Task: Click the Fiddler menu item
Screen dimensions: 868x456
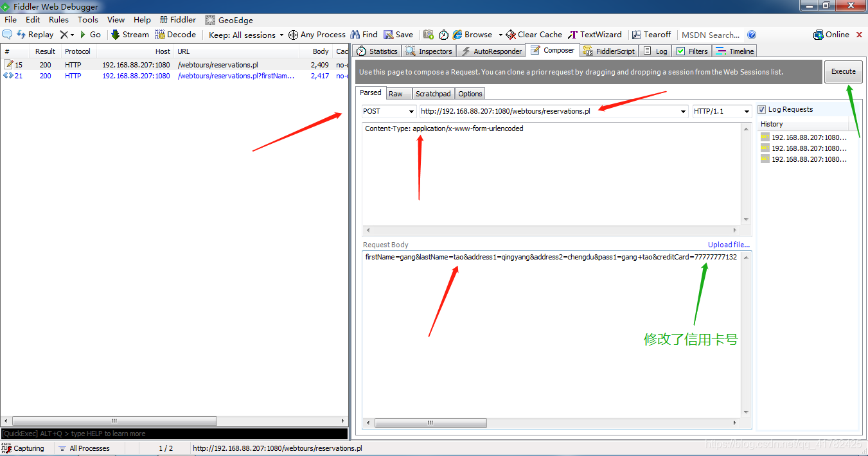Action: pos(178,20)
